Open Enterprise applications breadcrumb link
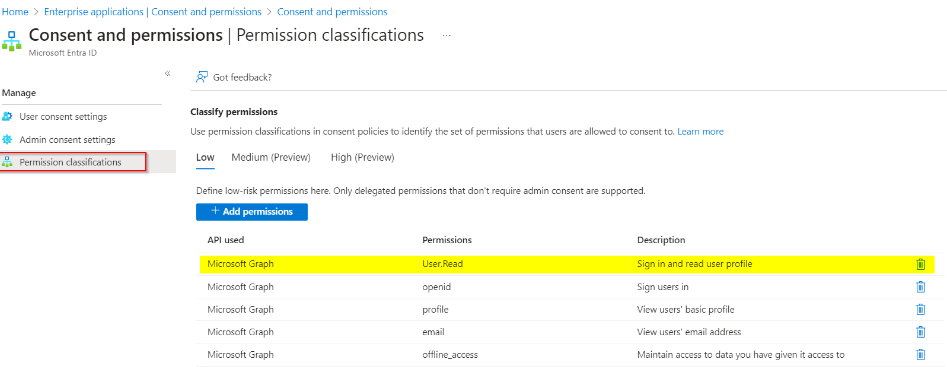947x367 pixels. coord(153,11)
